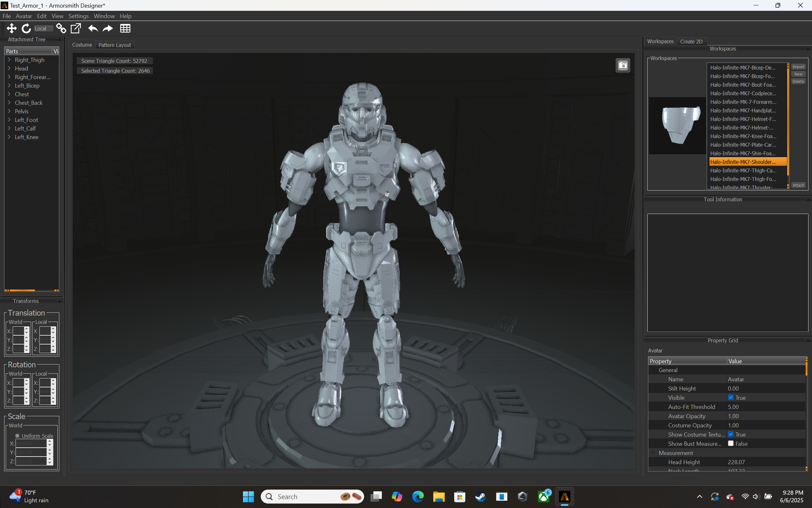
Task: Click the Avatar Opacity value field
Action: point(766,416)
